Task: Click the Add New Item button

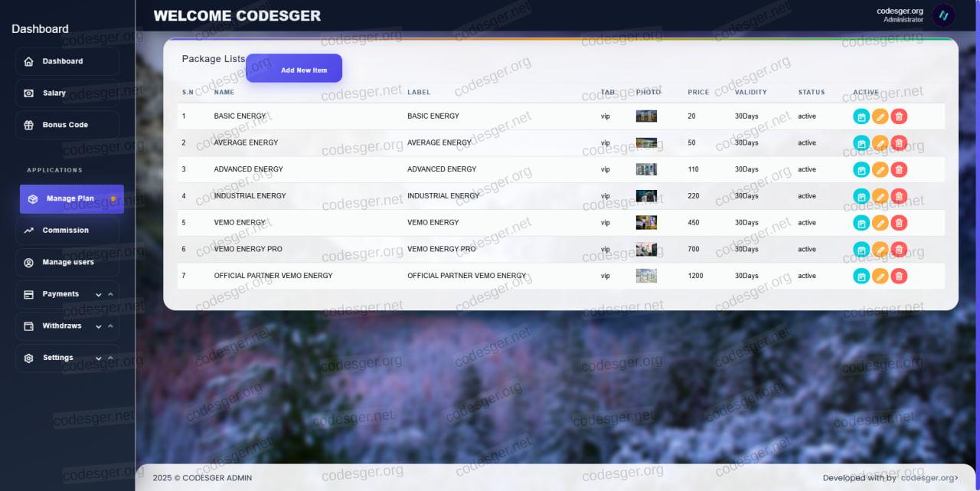Action: [x=294, y=69]
